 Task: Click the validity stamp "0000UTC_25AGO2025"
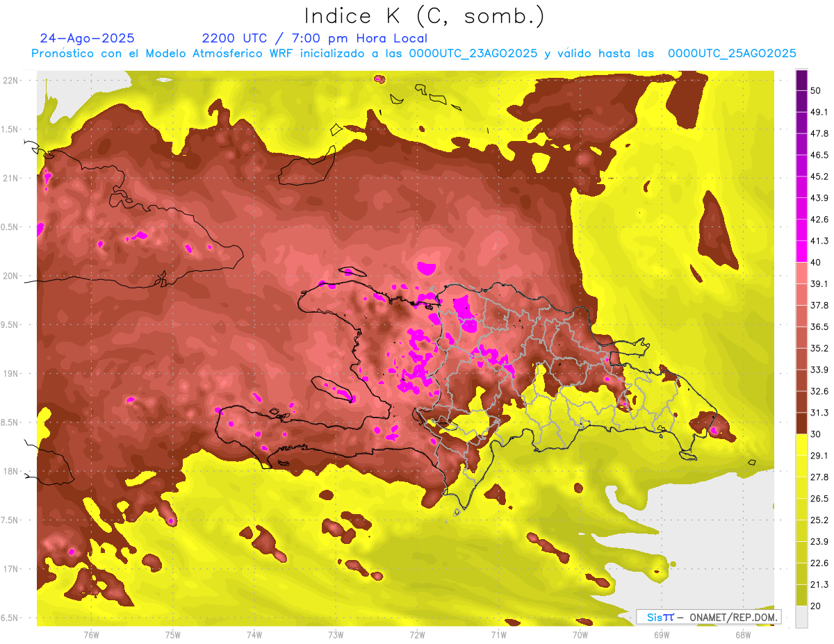(x=732, y=53)
